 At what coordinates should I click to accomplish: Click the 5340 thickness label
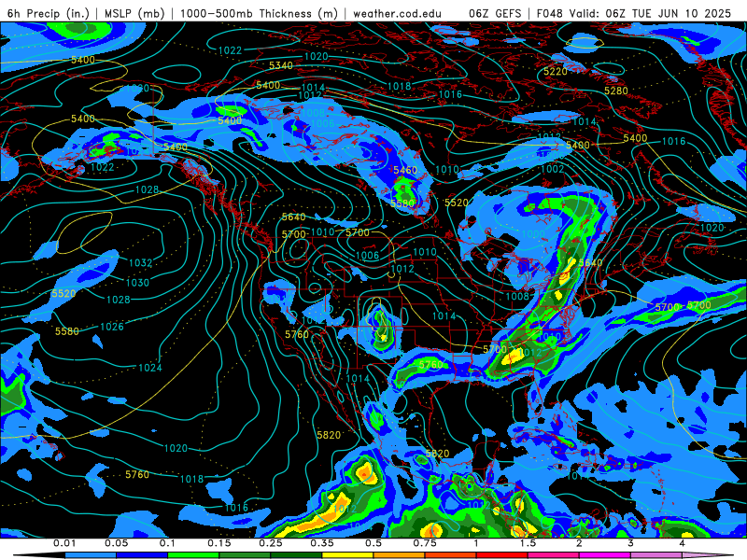click(x=281, y=65)
